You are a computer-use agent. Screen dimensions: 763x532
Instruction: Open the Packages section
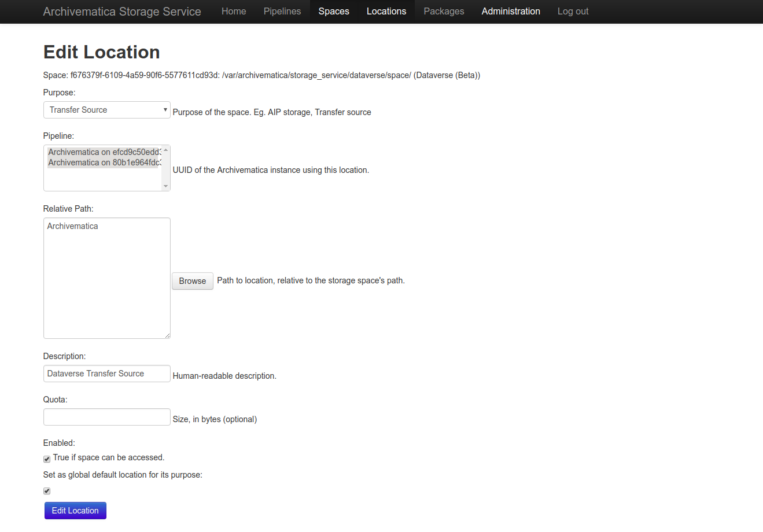[x=444, y=11]
